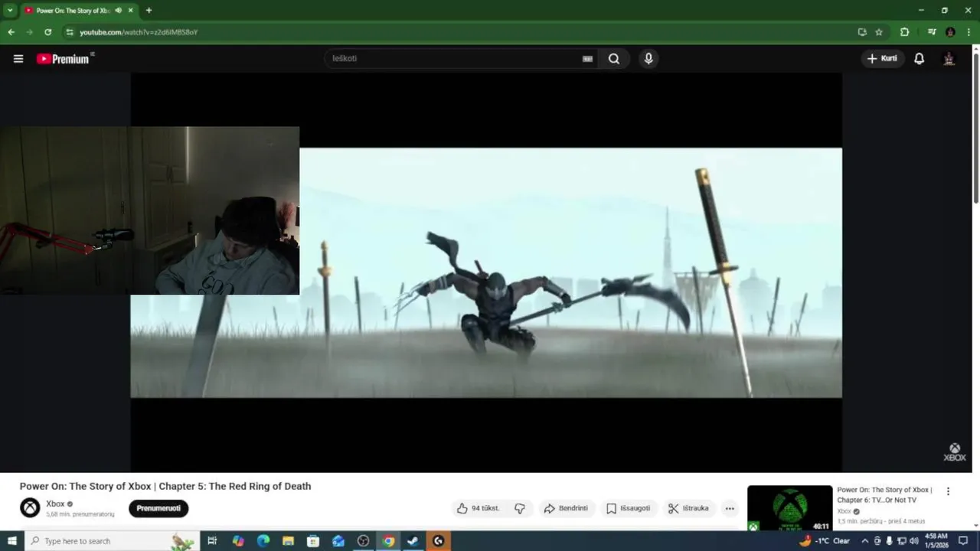980x551 pixels.
Task: Open more actions three-dot button under the video
Action: pos(730,508)
